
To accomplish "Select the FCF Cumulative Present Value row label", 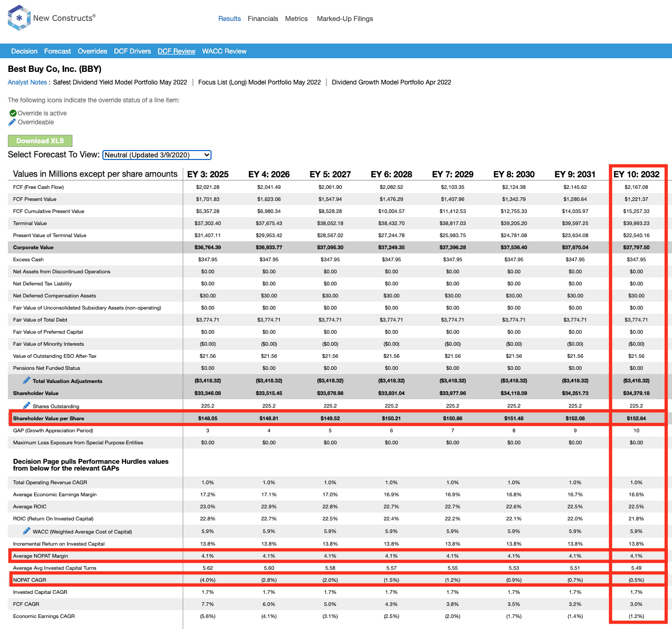I will [49, 211].
